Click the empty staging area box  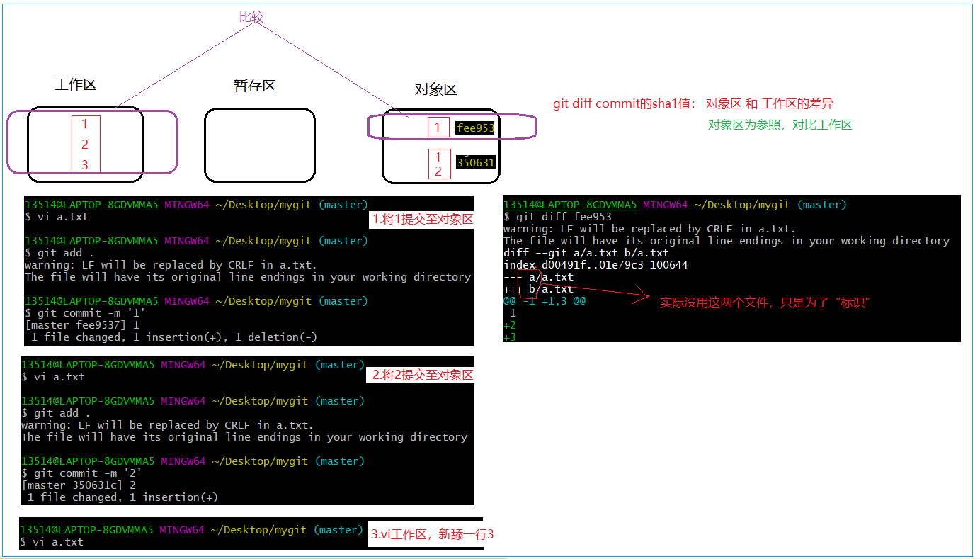(x=259, y=145)
